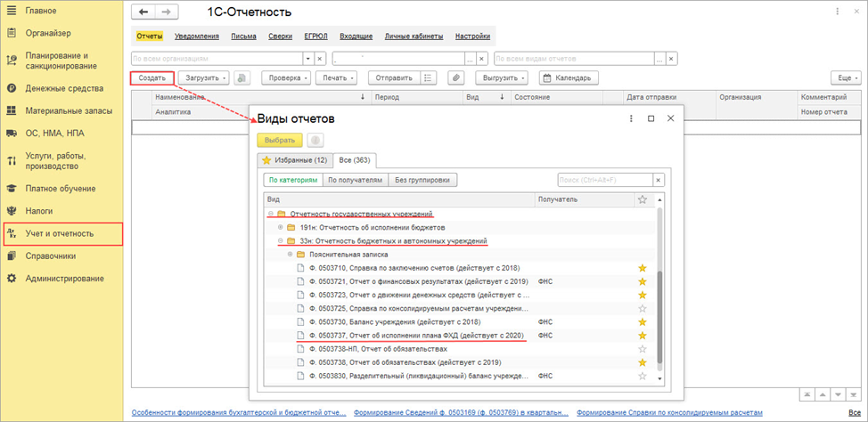Image resolution: width=868 pixels, height=422 pixels.
Task: Open Учет и отчетность section
Action: [62, 233]
